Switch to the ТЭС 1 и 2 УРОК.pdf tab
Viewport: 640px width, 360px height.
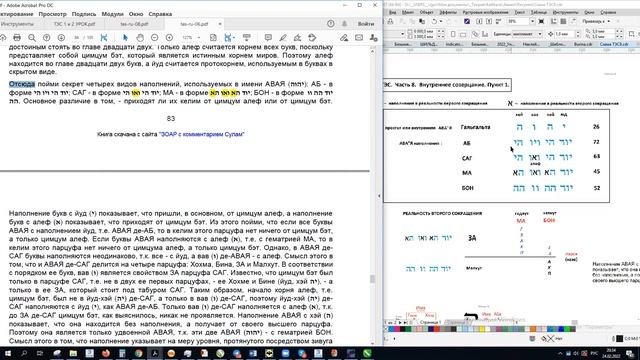tap(74, 24)
